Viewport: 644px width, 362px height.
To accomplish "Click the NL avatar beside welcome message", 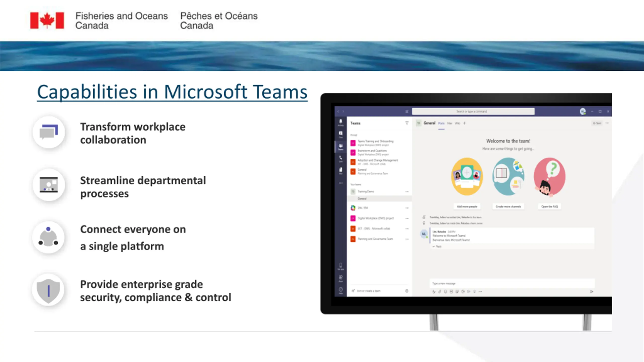I will click(424, 234).
